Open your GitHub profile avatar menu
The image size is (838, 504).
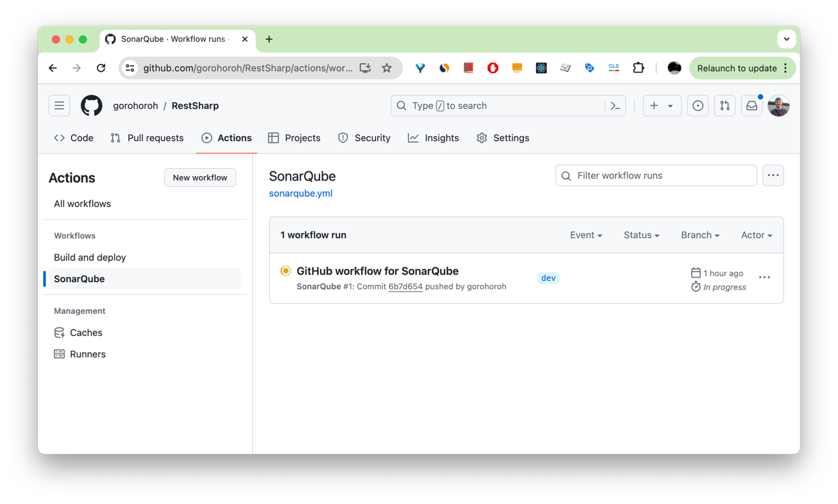tap(778, 106)
